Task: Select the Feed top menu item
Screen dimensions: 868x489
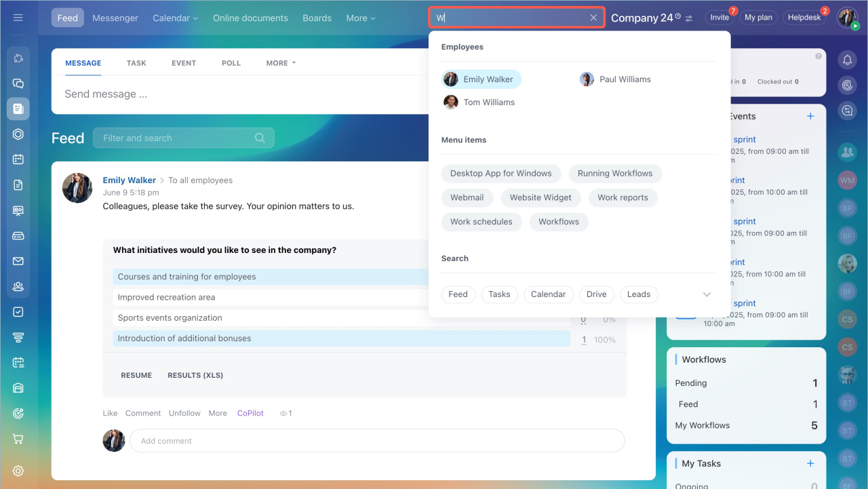Action: [68, 18]
